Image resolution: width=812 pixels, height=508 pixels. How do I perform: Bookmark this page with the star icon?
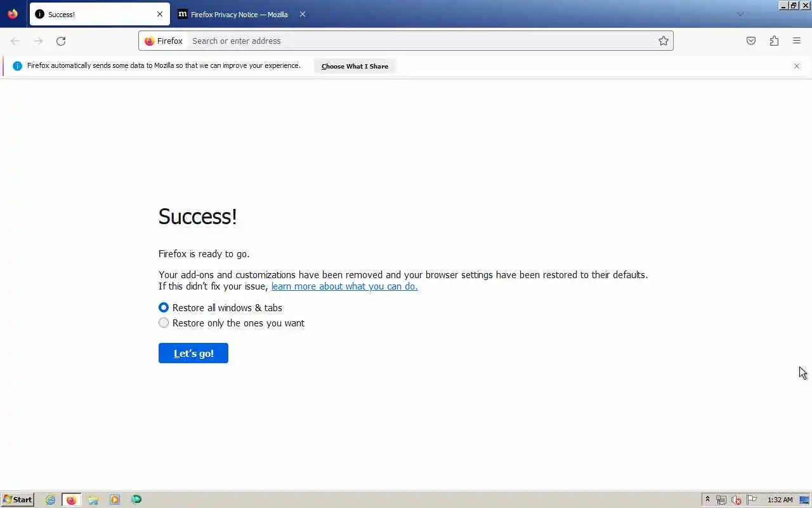(664, 41)
